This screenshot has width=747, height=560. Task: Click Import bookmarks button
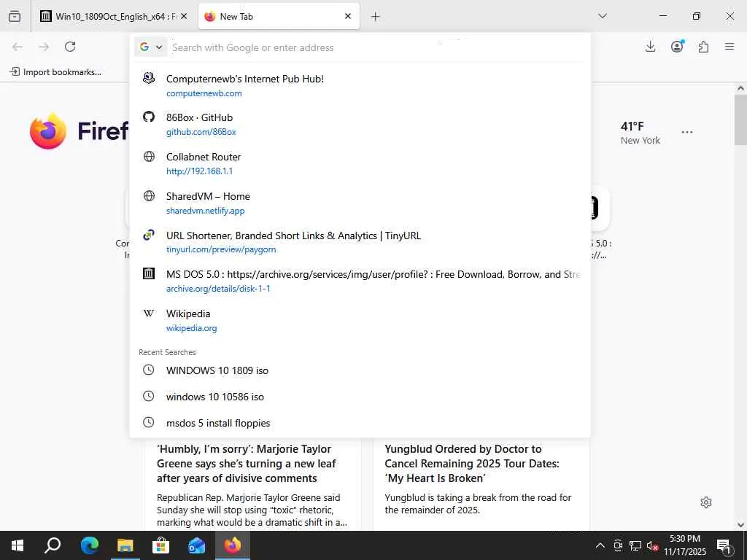(x=55, y=72)
